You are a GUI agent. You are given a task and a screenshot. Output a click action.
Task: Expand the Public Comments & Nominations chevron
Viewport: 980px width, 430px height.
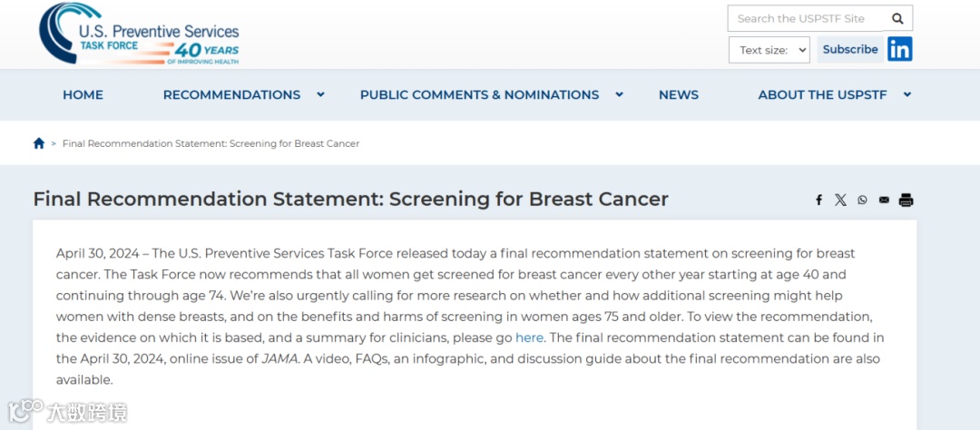(619, 94)
